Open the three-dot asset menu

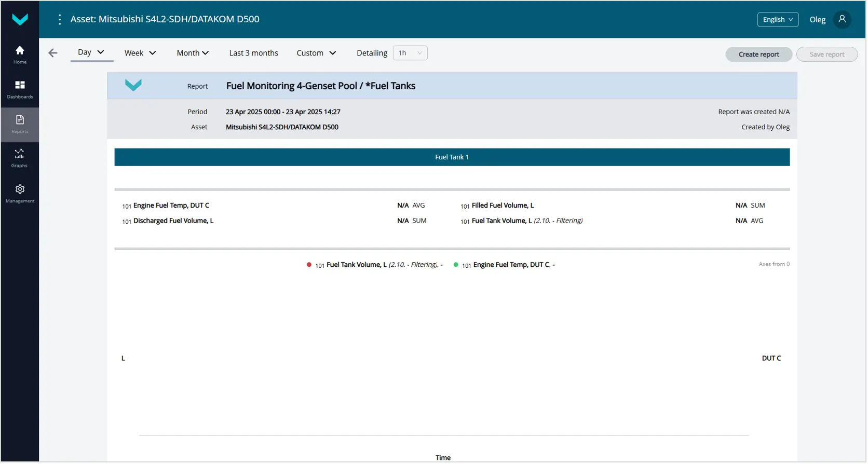coord(60,19)
